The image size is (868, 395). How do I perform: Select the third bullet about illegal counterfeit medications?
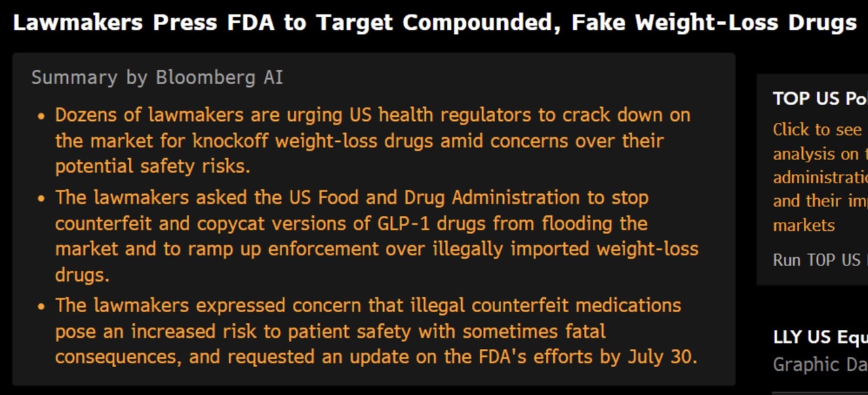point(376,331)
